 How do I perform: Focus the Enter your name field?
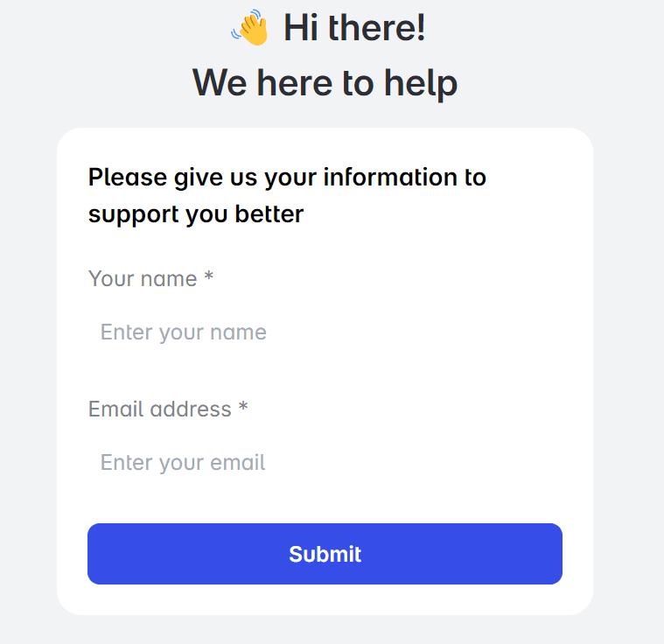[x=325, y=332]
